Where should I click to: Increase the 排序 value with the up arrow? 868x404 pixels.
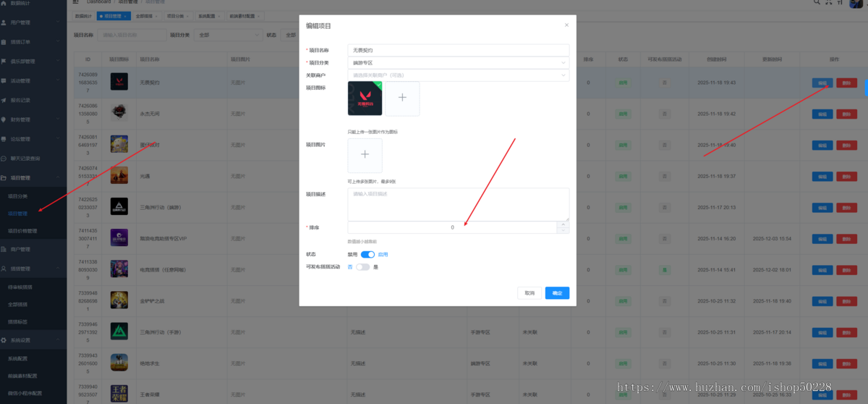pyautogui.click(x=563, y=224)
